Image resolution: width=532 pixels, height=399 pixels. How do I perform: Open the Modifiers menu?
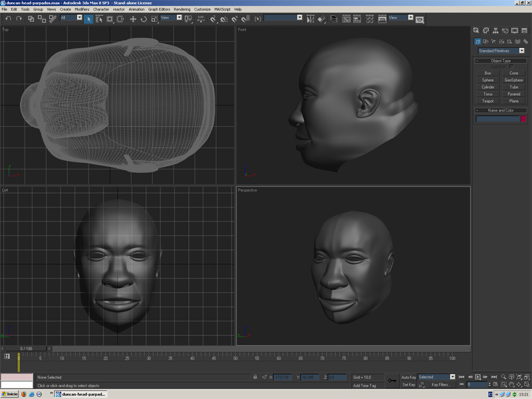(x=82, y=9)
